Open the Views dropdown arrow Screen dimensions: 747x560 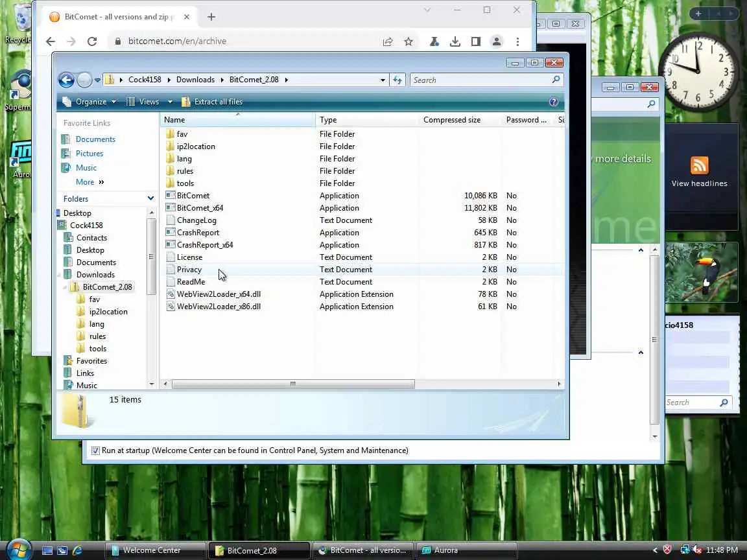coord(170,101)
